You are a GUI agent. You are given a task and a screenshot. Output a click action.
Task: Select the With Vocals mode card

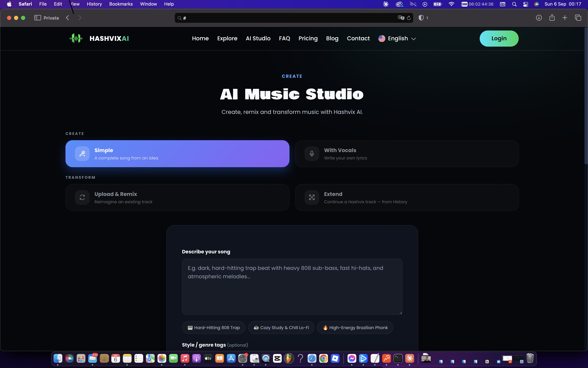(407, 154)
